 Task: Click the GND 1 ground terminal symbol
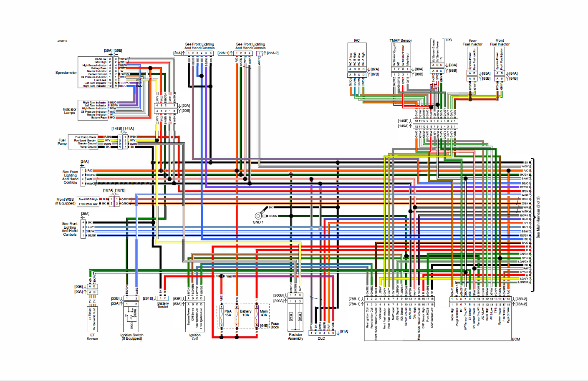tap(258, 216)
